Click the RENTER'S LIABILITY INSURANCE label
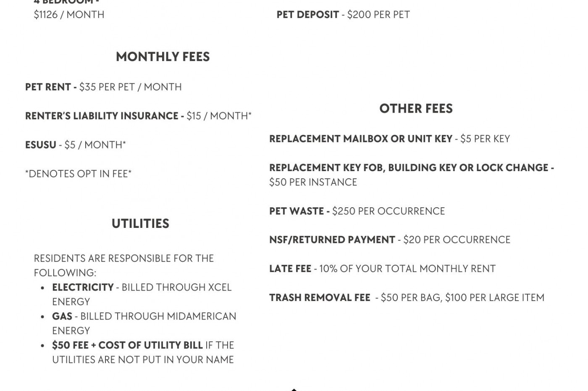 [102, 116]
